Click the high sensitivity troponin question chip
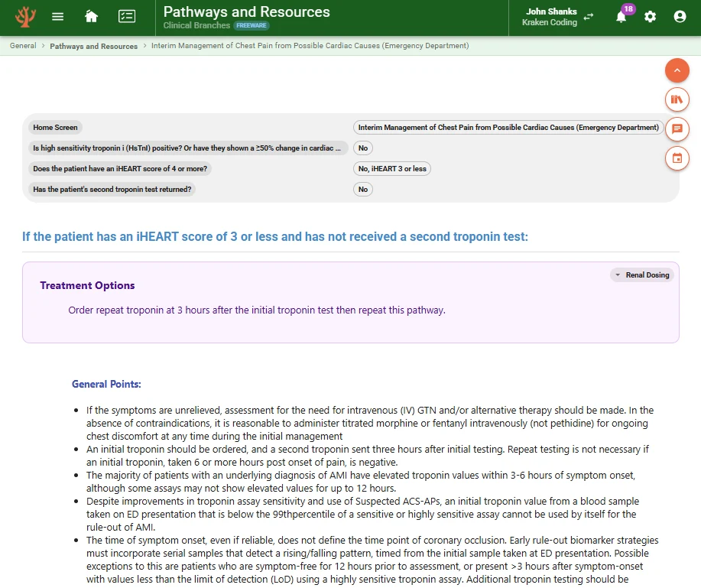Image resolution: width=701 pixels, height=588 pixels. 187,148
